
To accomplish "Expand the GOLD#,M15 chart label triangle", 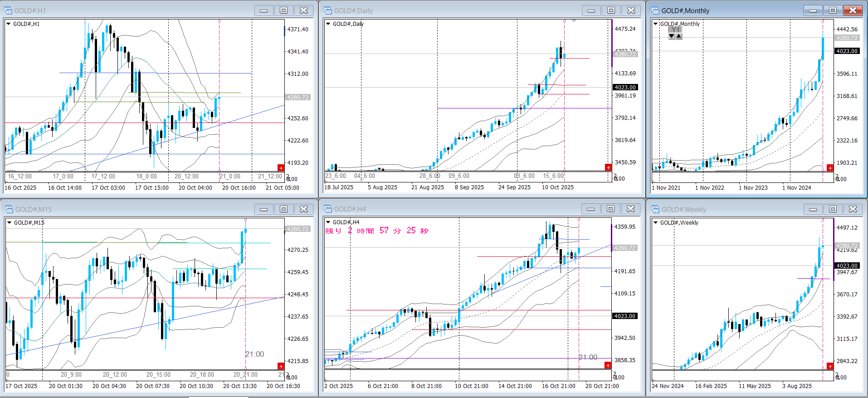I will [x=9, y=223].
